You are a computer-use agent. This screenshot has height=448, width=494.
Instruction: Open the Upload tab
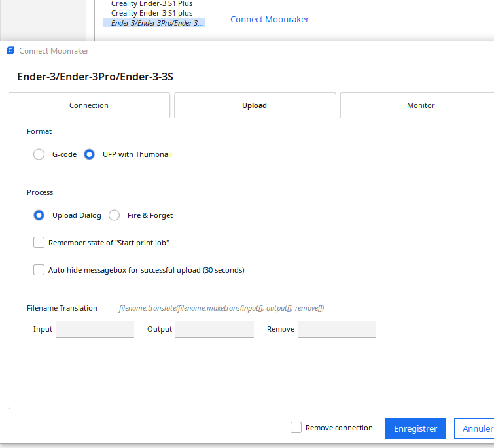click(255, 105)
